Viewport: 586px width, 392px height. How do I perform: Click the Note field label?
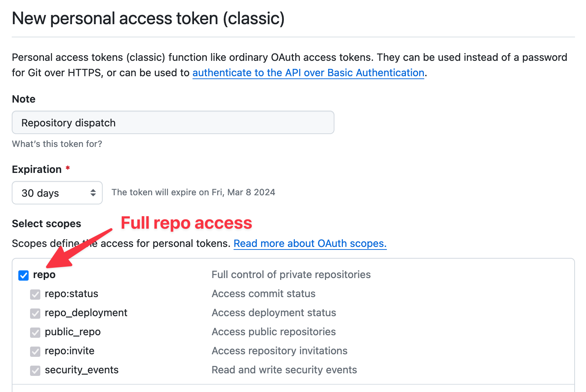[24, 99]
